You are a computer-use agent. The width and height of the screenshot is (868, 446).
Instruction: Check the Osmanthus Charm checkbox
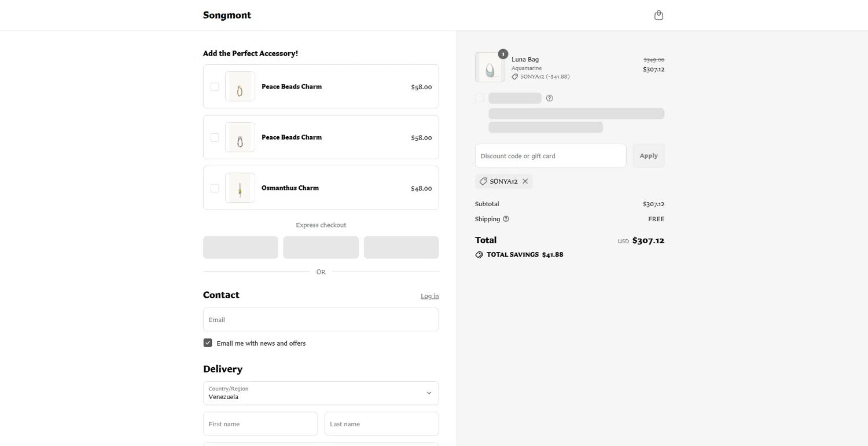[215, 188]
